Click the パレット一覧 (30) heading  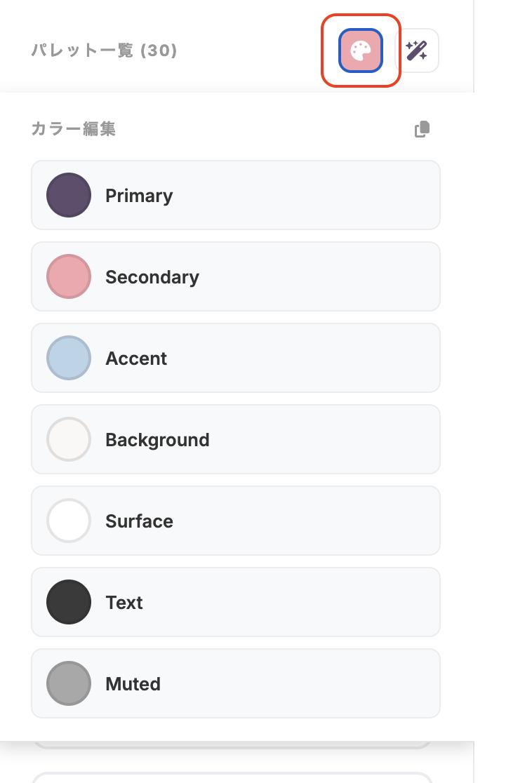pos(104,51)
